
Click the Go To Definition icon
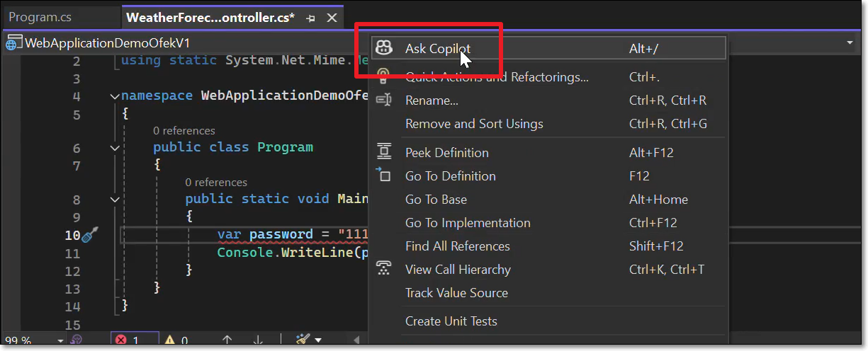tap(383, 175)
